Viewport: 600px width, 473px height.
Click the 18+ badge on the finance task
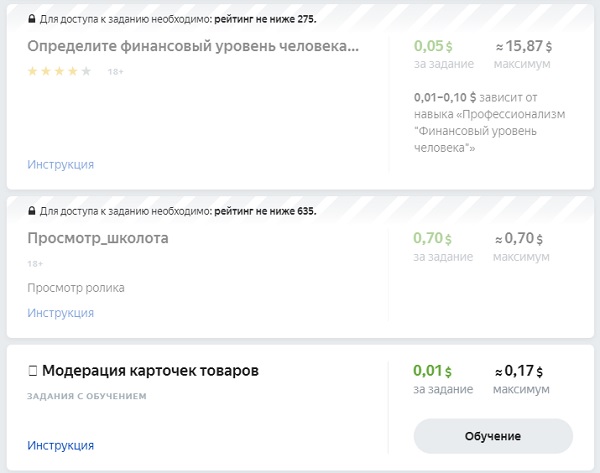pos(116,72)
